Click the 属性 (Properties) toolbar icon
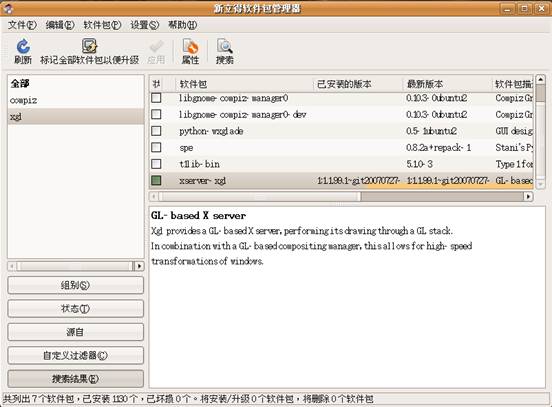Viewport: 552px width, 407px height. pos(190,46)
